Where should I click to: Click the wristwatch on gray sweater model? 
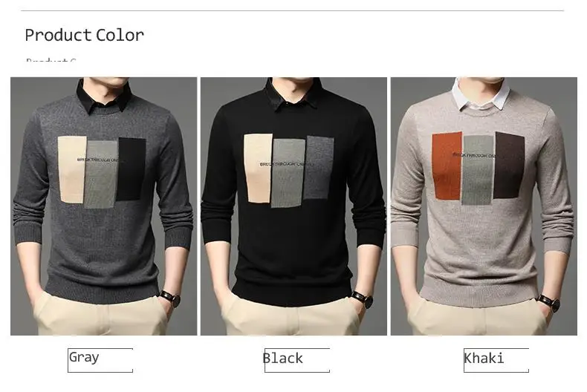click(171, 298)
